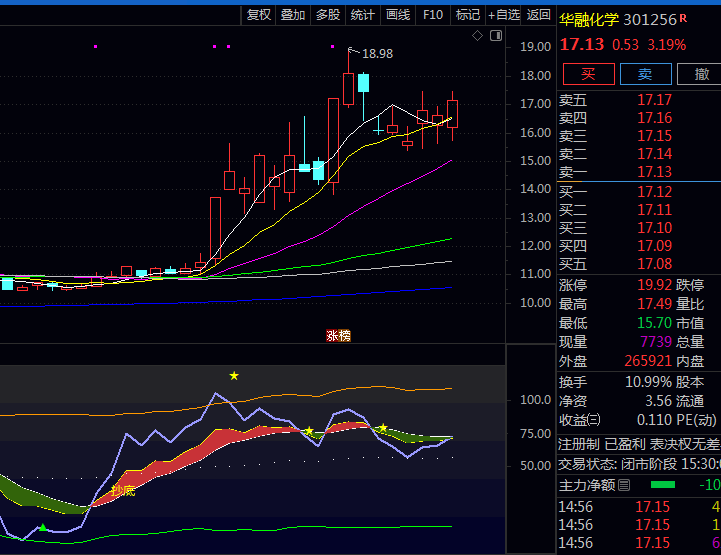Open the 复权 menu

(259, 15)
